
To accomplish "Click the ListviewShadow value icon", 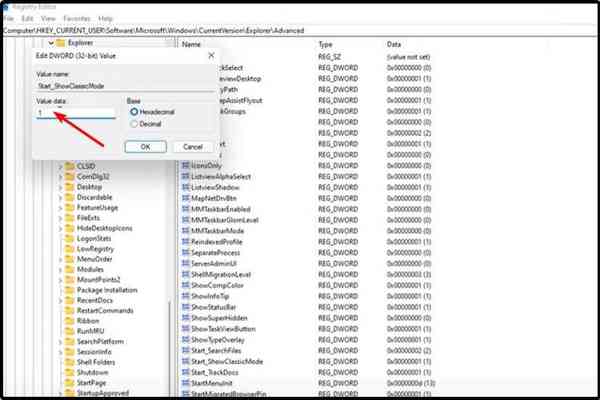I will pyautogui.click(x=186, y=187).
